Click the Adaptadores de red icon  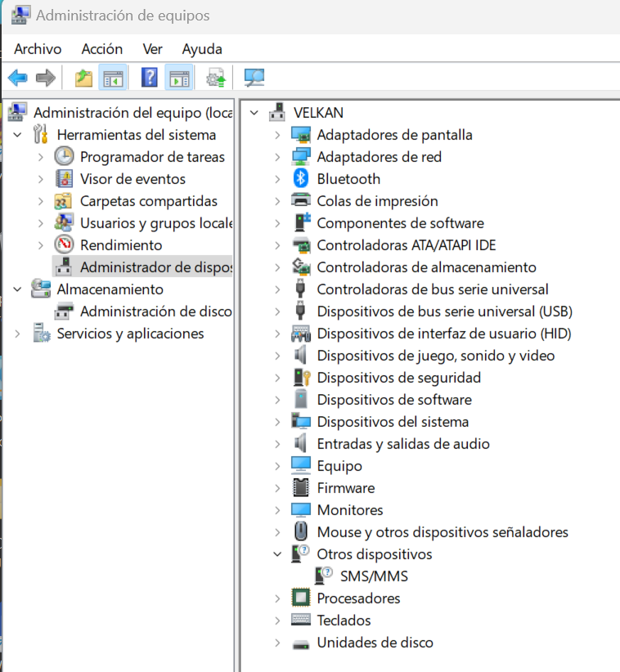coord(300,156)
